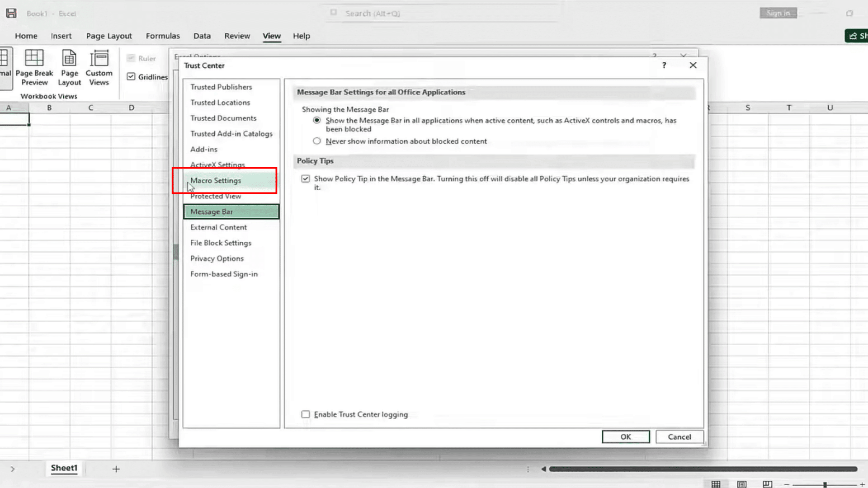Click the Save icon in title bar
Viewport: 868px width, 488px height.
11,13
